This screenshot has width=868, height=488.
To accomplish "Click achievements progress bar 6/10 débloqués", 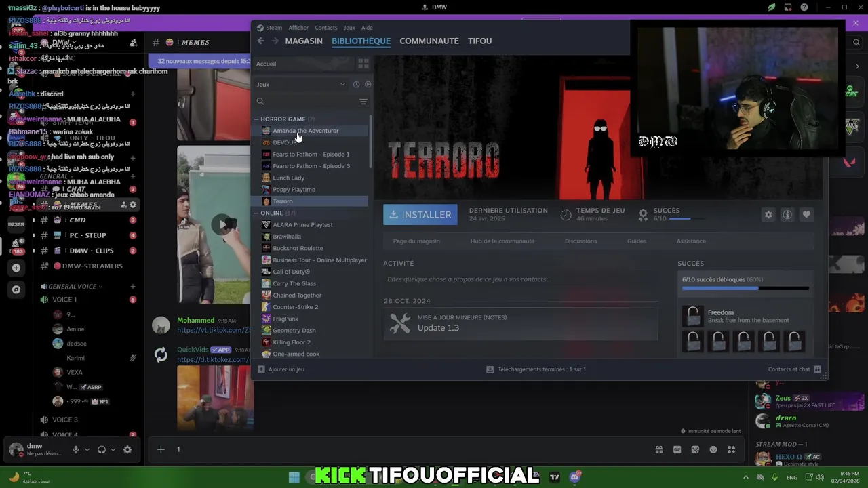I will pos(745,288).
